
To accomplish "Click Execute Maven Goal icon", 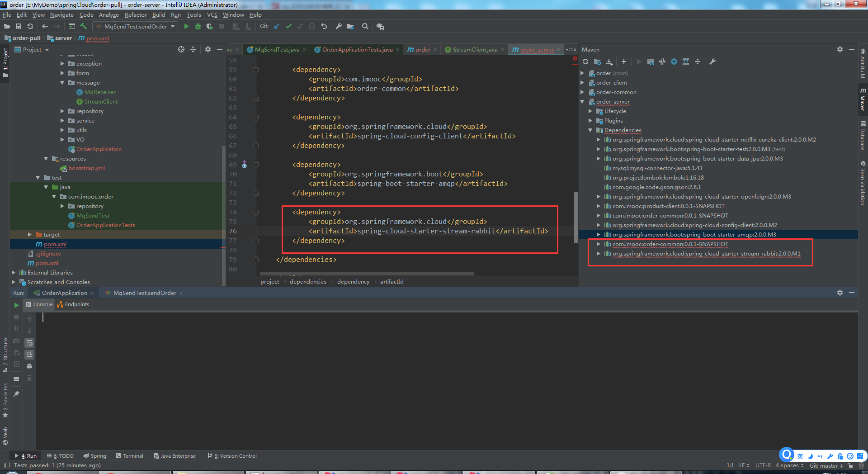I will (x=651, y=62).
